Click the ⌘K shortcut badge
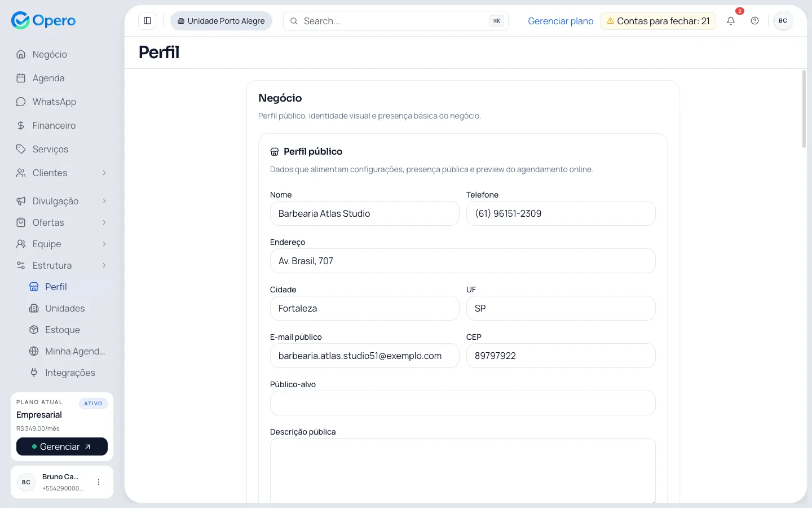812x508 pixels. pos(497,21)
